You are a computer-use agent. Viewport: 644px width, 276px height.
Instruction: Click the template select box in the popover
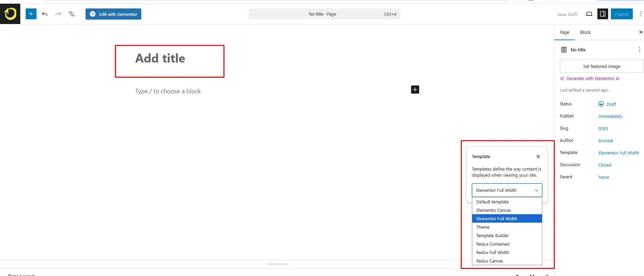point(507,190)
